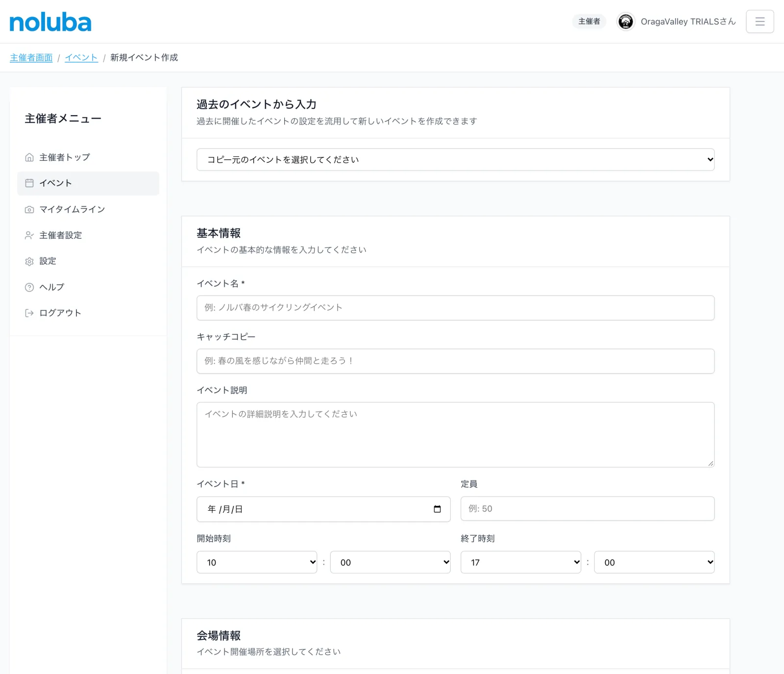This screenshot has height=674, width=784.
Task: Expand the コピー元のイベント dropdown
Action: click(455, 160)
